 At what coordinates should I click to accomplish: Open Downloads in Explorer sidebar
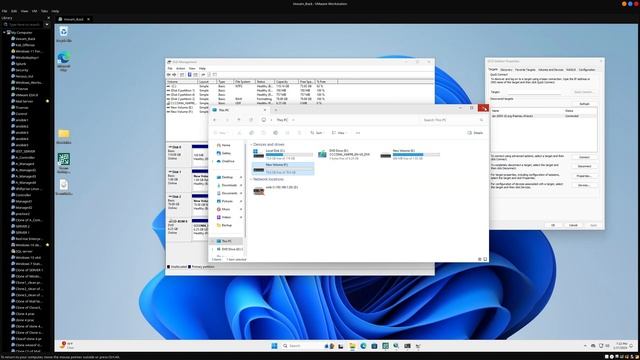pyautogui.click(x=227, y=185)
